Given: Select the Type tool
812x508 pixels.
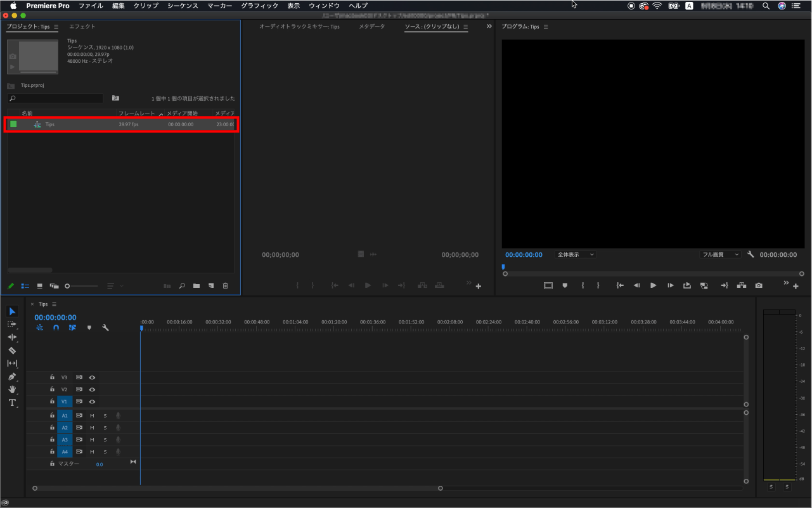Looking at the screenshot, I should [12, 403].
